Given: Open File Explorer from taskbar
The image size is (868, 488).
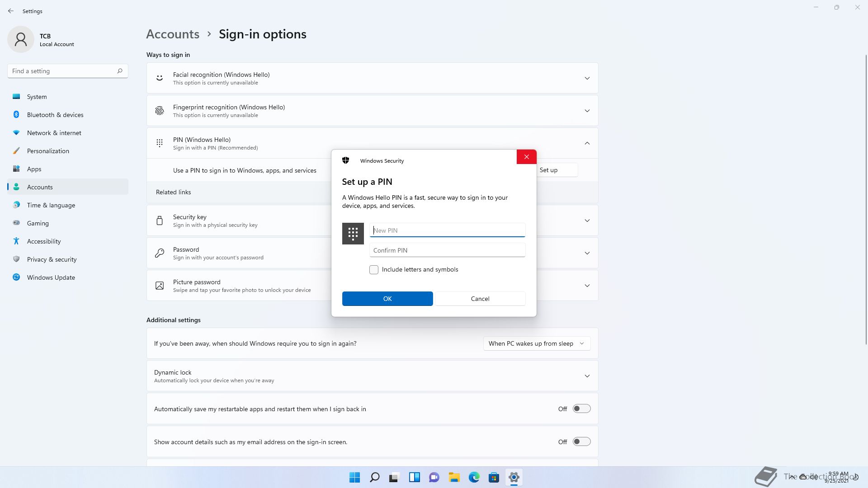Looking at the screenshot, I should pos(454,477).
